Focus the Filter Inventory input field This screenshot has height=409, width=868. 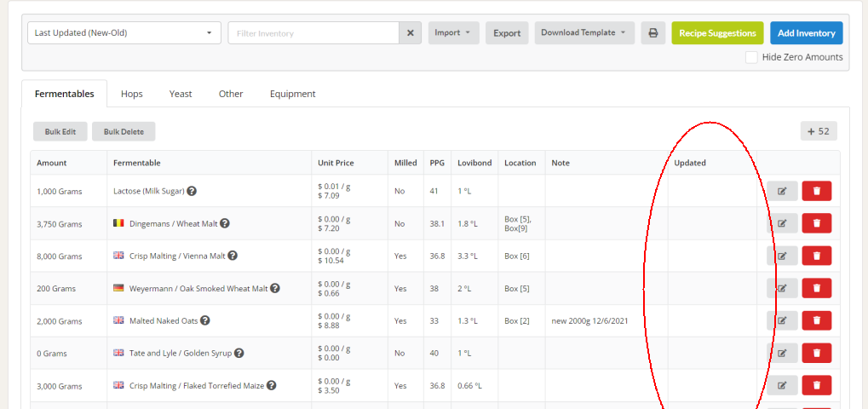pyautogui.click(x=313, y=33)
